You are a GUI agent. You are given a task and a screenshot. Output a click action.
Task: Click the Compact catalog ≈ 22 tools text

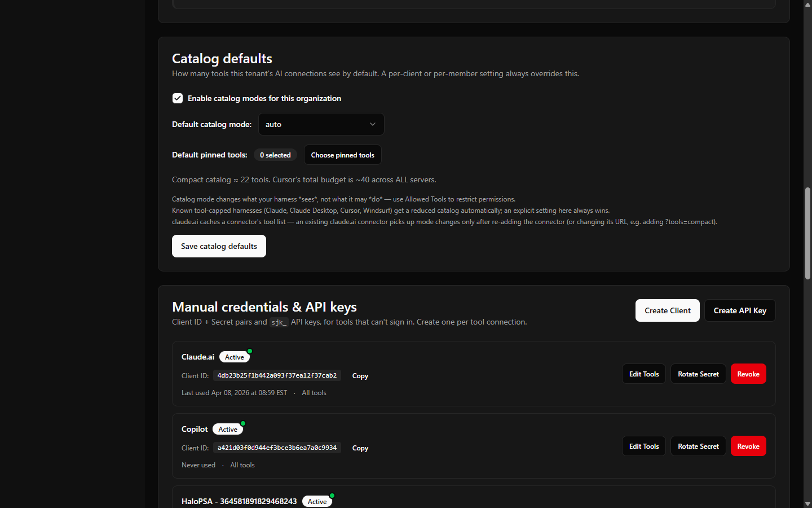click(x=304, y=179)
